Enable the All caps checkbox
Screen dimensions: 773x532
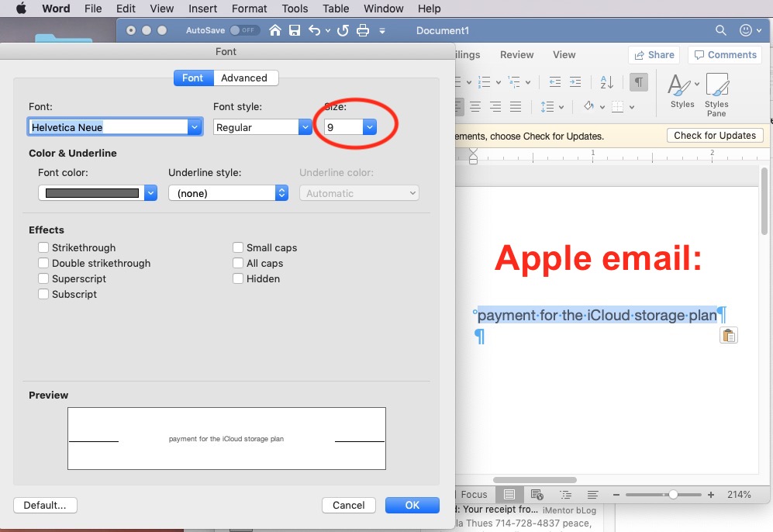click(x=237, y=263)
